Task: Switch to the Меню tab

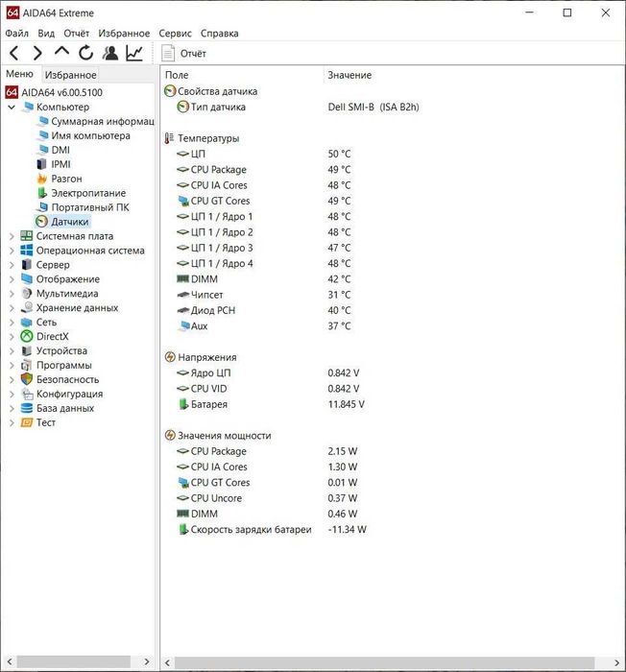Action: pos(19,74)
